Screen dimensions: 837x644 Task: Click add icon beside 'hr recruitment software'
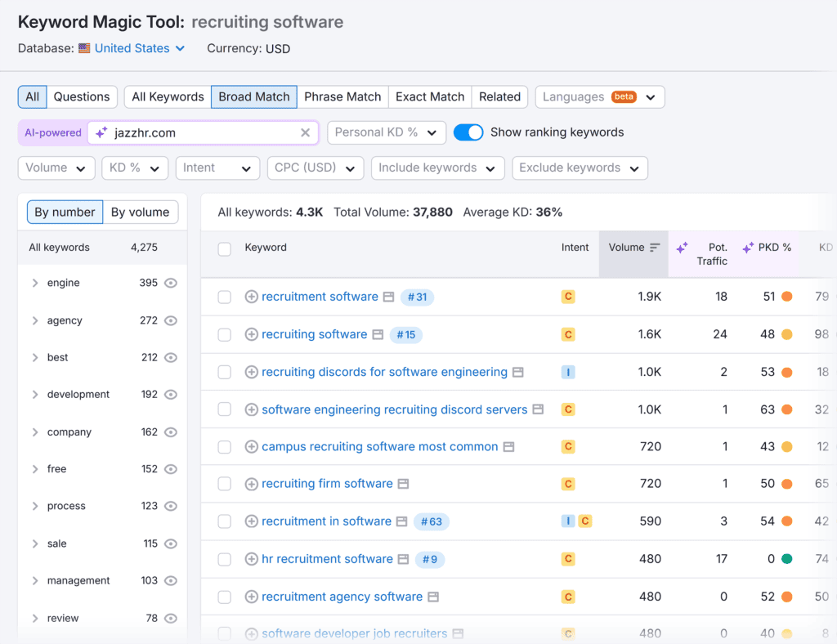pyautogui.click(x=252, y=559)
